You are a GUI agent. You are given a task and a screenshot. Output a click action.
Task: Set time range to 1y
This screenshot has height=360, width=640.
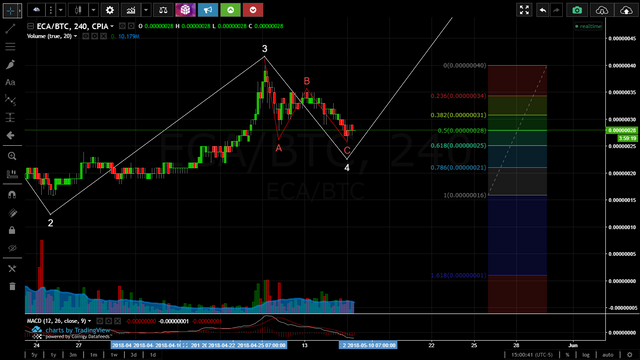(53, 355)
